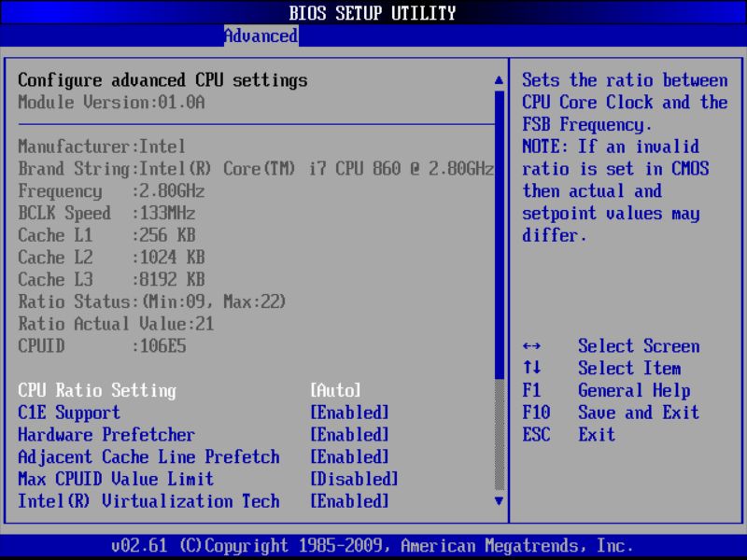The width and height of the screenshot is (747, 560).
Task: Select Max CPUID Value Limit setting
Action: (116, 479)
